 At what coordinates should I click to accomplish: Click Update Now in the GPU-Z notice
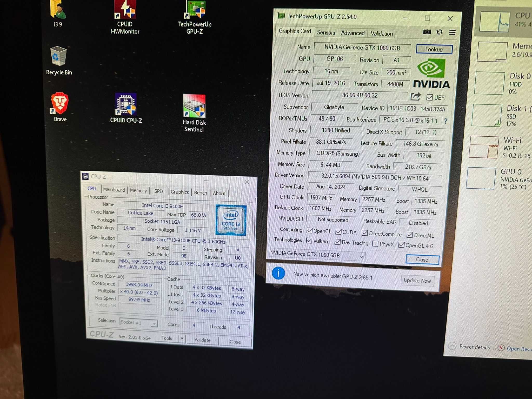click(417, 281)
